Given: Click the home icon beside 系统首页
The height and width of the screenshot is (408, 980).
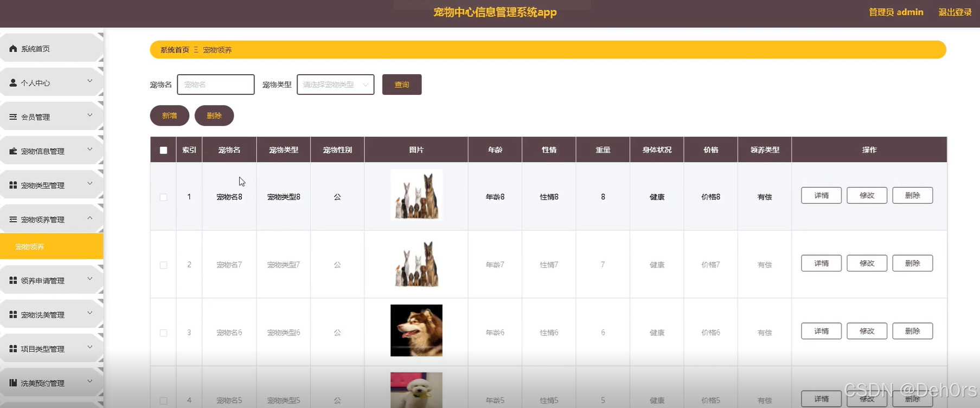Looking at the screenshot, I should tap(13, 48).
